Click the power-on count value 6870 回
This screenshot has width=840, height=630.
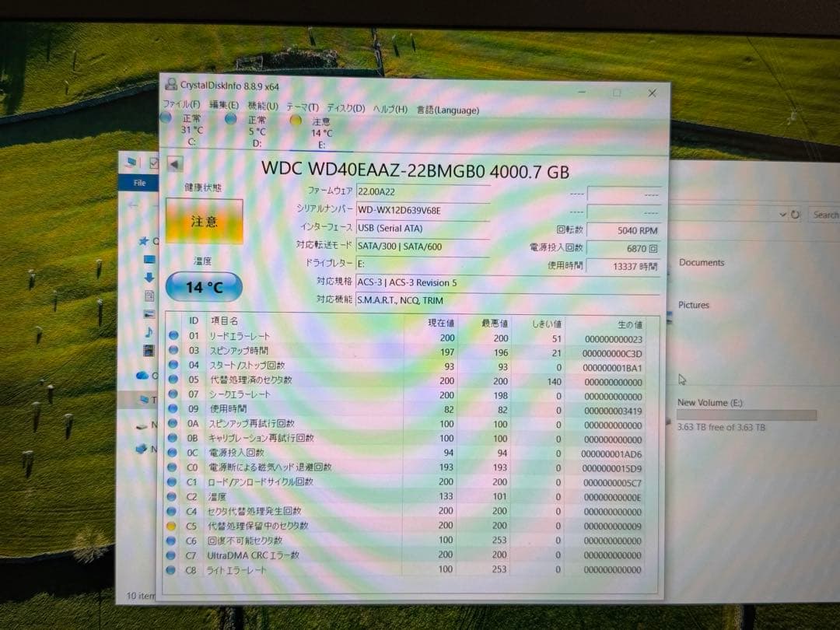pos(624,249)
